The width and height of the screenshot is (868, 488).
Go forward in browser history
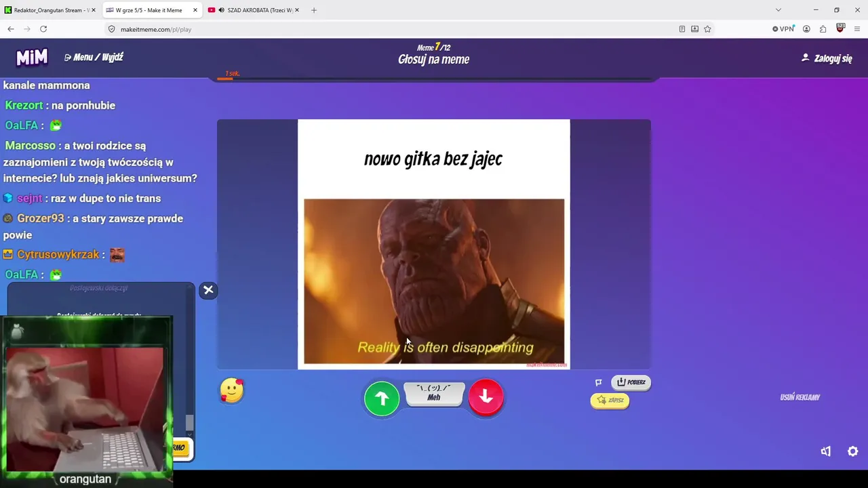[x=27, y=29]
